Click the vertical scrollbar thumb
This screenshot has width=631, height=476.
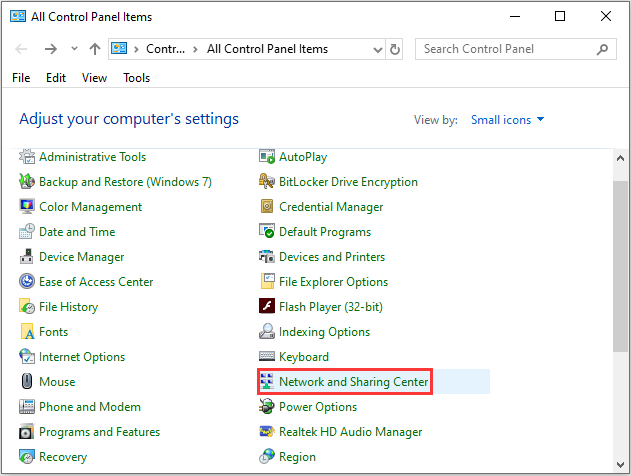620,260
